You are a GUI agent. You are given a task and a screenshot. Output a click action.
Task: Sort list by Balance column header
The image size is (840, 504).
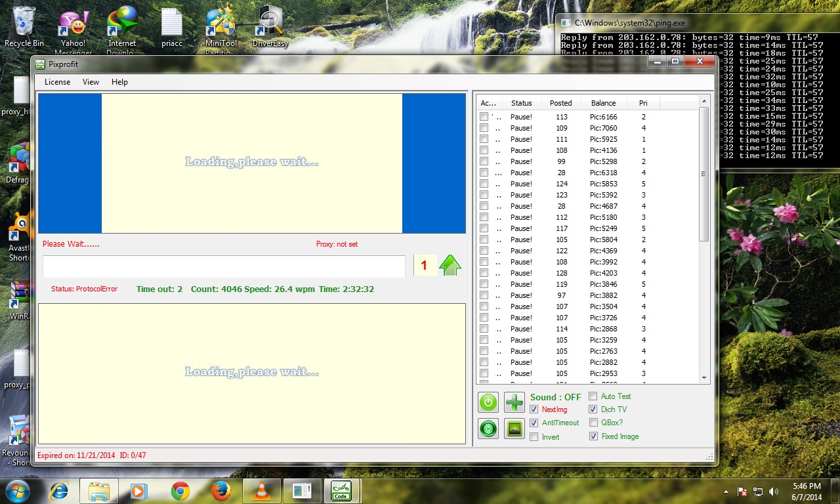(603, 103)
